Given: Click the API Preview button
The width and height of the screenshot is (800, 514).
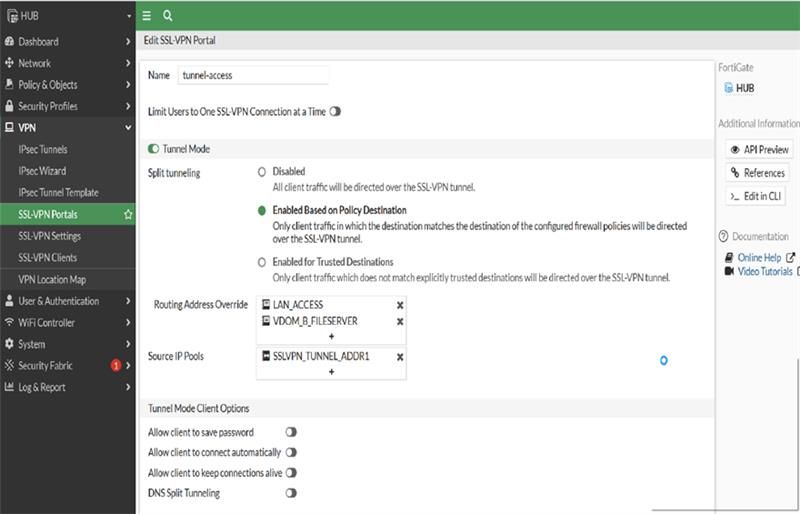Looking at the screenshot, I should (759, 150).
